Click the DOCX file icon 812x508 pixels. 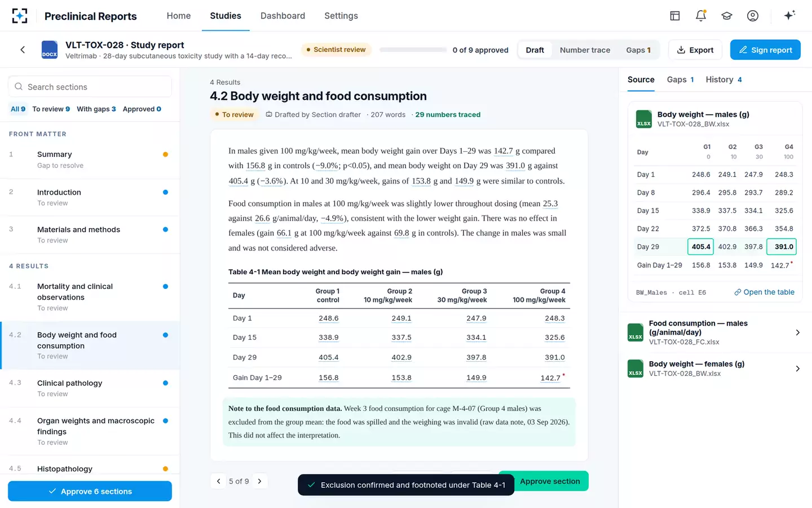[50, 50]
